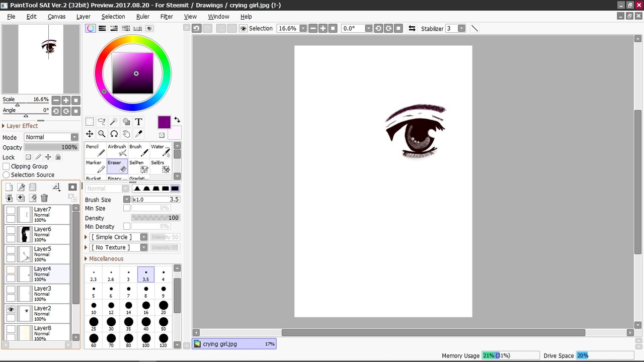The image size is (644, 362).
Task: Choose the Marker tool
Action: click(96, 166)
